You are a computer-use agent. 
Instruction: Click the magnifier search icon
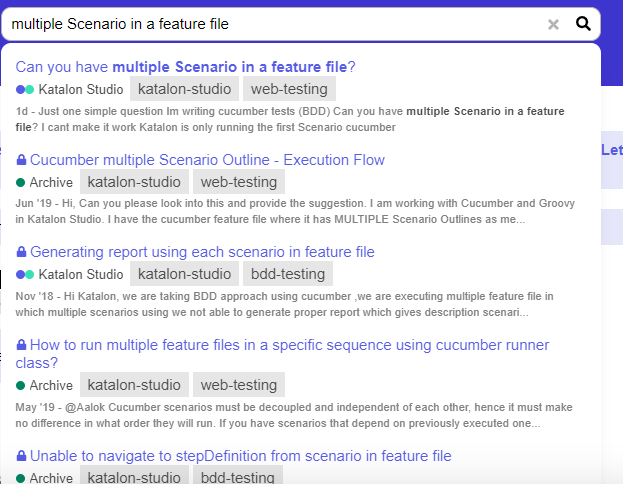click(x=584, y=24)
